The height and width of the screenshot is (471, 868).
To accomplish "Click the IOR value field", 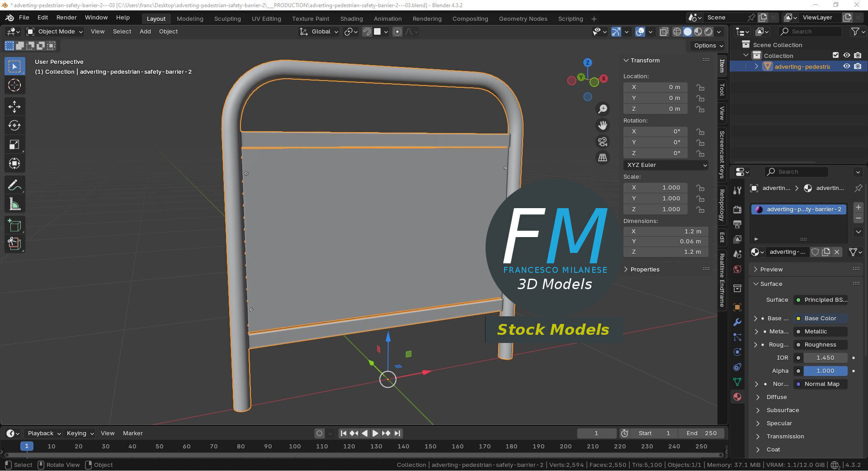I will [826, 358].
